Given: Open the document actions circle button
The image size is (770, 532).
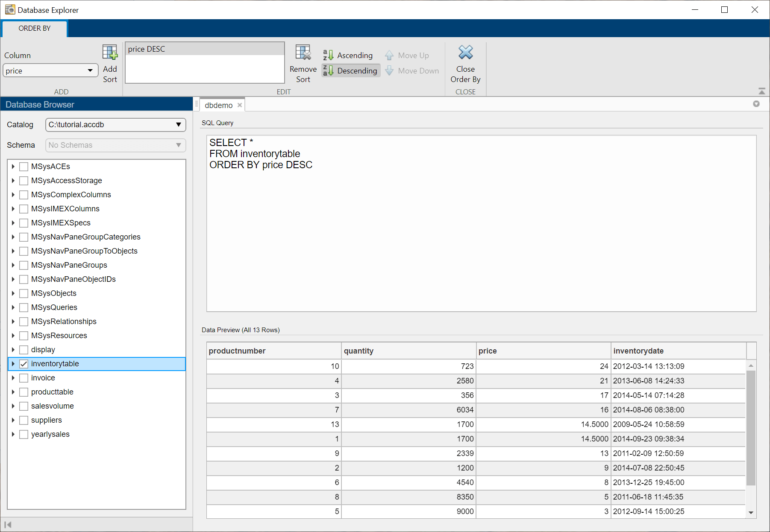Looking at the screenshot, I should (756, 104).
